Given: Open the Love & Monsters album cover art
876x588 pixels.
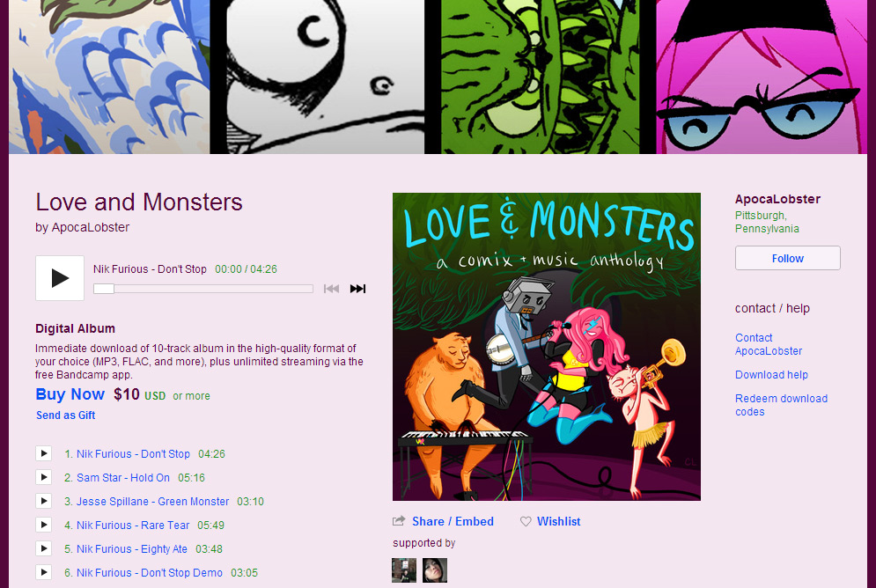Looking at the screenshot, I should pos(547,347).
